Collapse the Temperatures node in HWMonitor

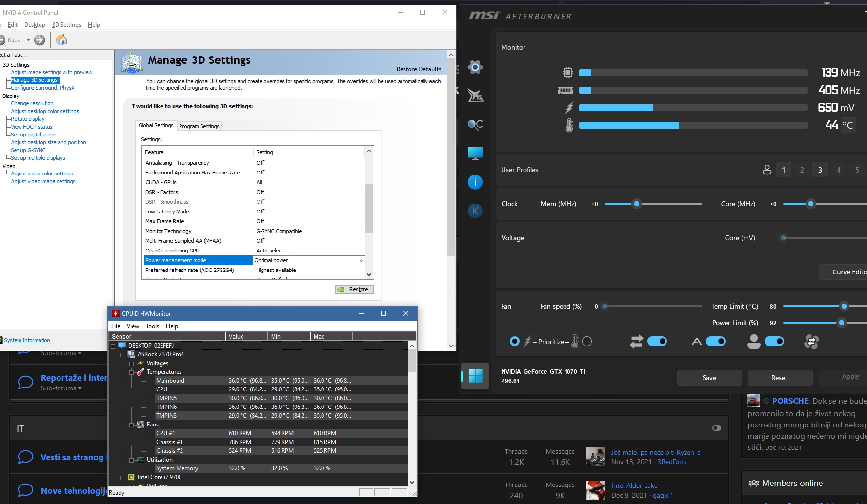click(x=131, y=372)
